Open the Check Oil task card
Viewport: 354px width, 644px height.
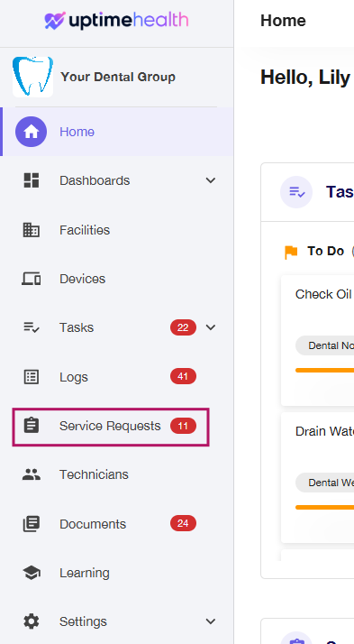coord(317,340)
